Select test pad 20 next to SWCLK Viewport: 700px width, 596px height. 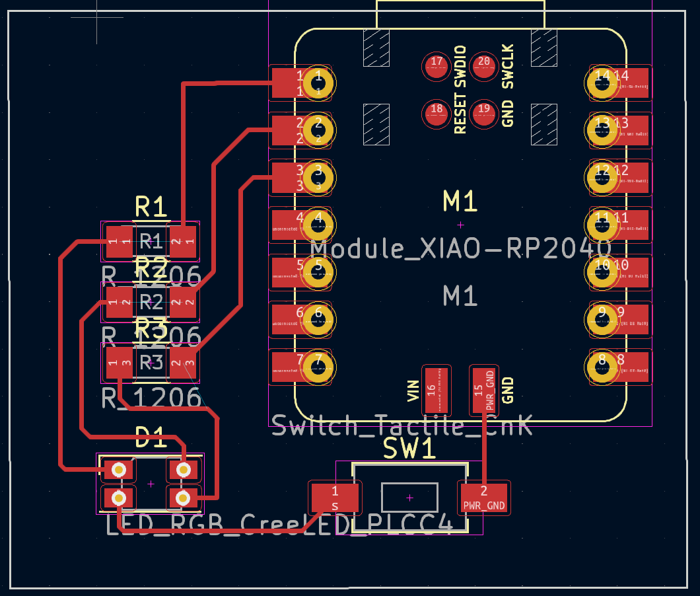coord(484,65)
